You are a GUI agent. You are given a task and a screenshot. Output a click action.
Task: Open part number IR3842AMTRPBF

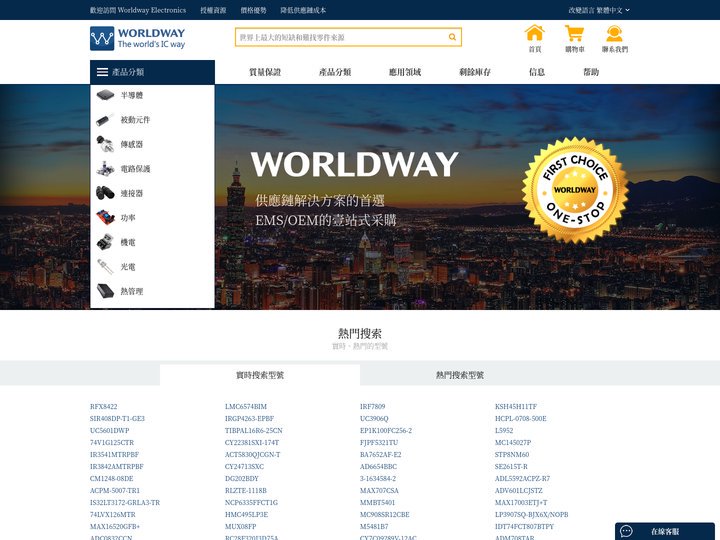tap(117, 466)
